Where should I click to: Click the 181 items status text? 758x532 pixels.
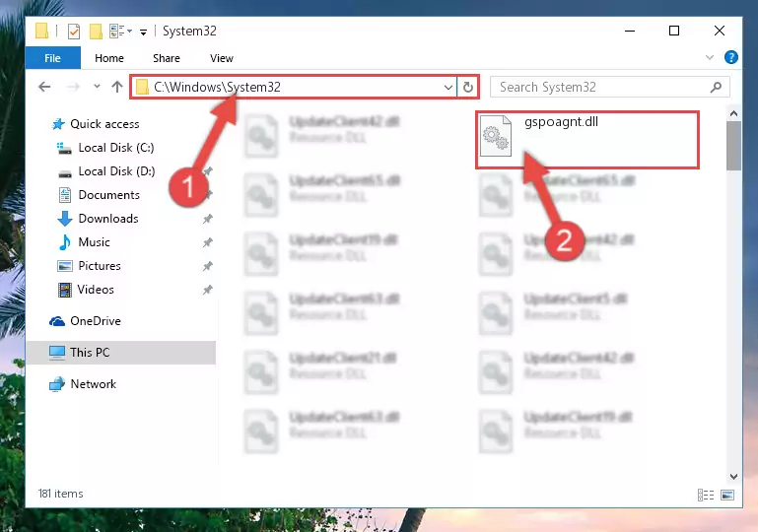(x=60, y=494)
